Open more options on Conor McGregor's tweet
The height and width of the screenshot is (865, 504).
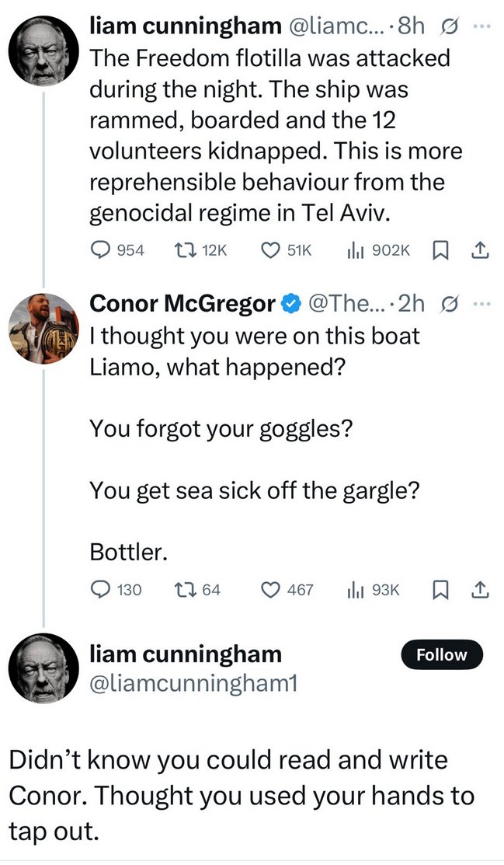click(482, 303)
